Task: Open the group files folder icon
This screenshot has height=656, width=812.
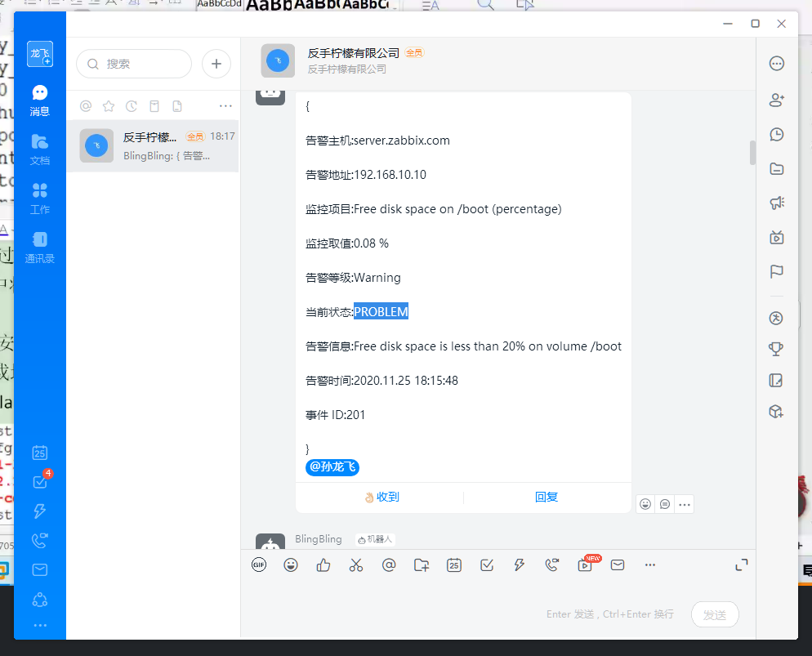Action: tap(777, 169)
